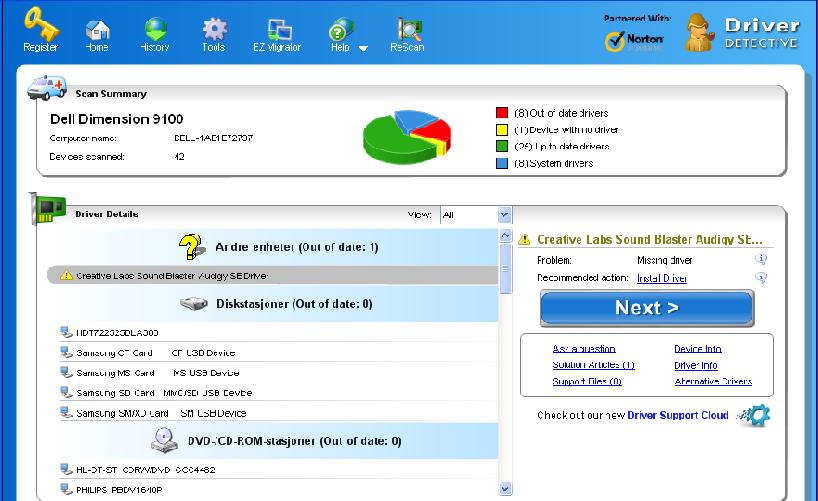Click the warning icon on Creative Labs row
The height and width of the screenshot is (501, 818).
coord(66,275)
